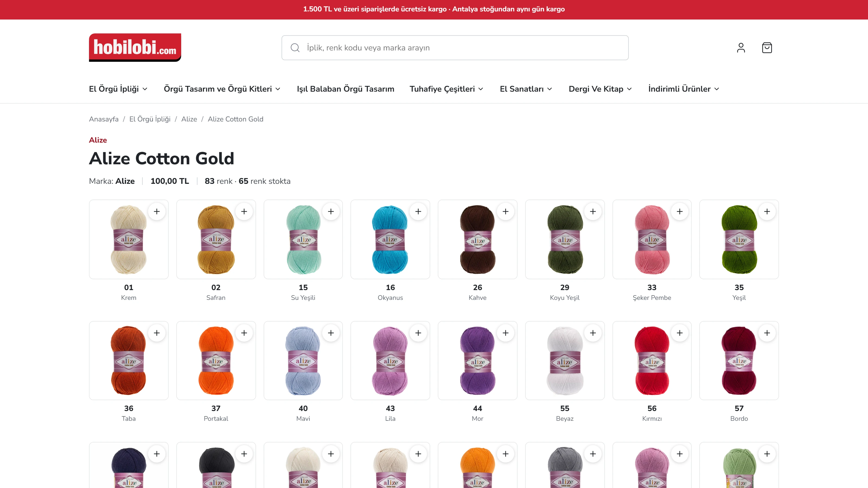Add color 16 Okyanus with plus button
868x488 pixels.
coord(418,211)
